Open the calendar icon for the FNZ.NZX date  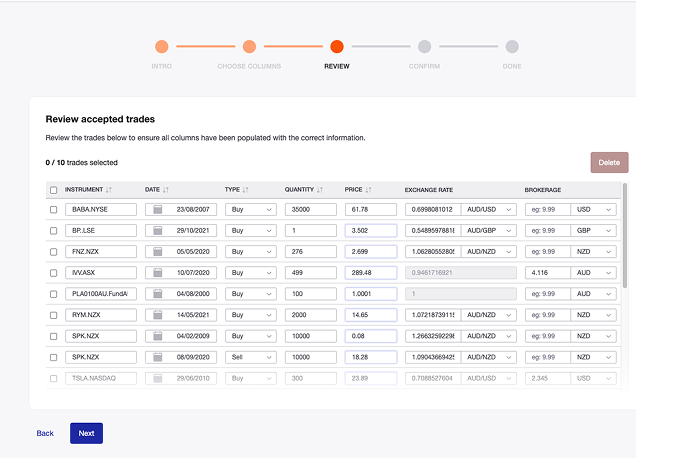tap(158, 252)
